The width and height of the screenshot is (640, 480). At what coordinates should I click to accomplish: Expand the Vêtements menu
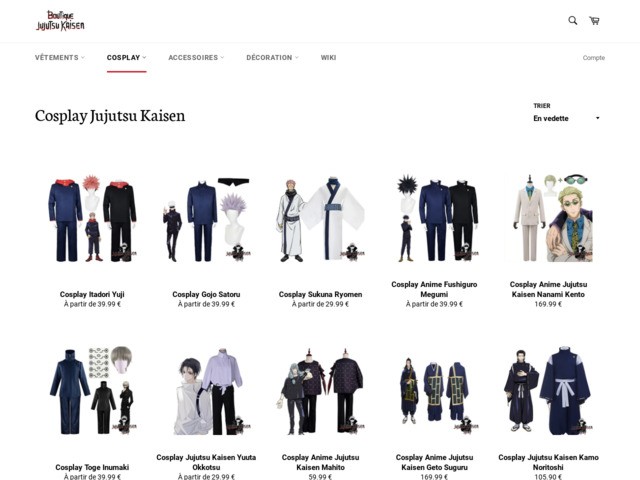point(59,58)
